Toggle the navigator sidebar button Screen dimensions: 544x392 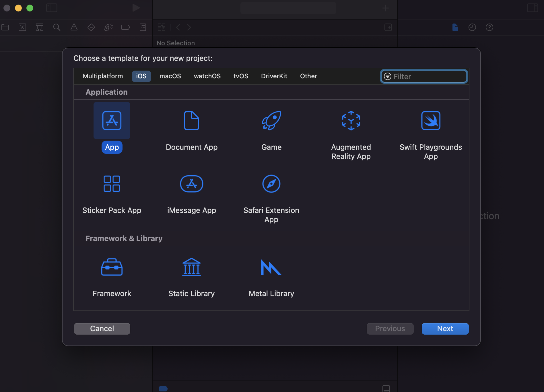(x=52, y=8)
